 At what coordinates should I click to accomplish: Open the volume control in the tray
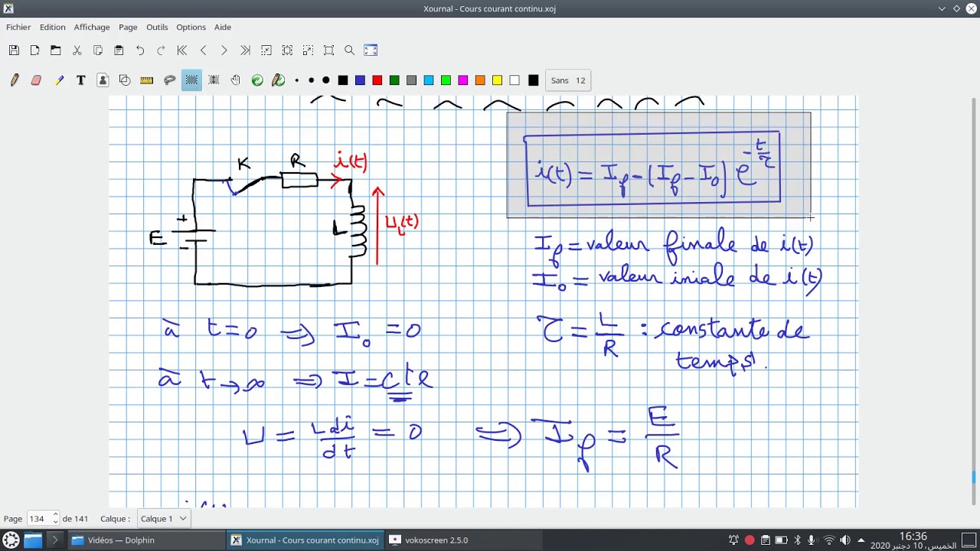tap(845, 540)
